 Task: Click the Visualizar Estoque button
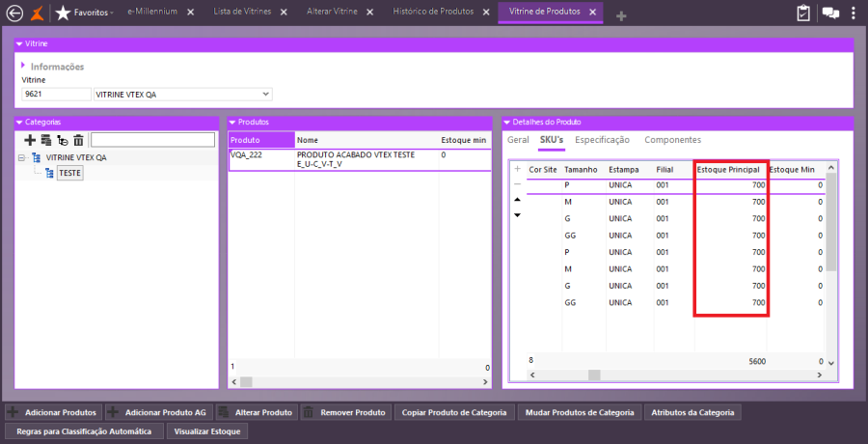(209, 431)
